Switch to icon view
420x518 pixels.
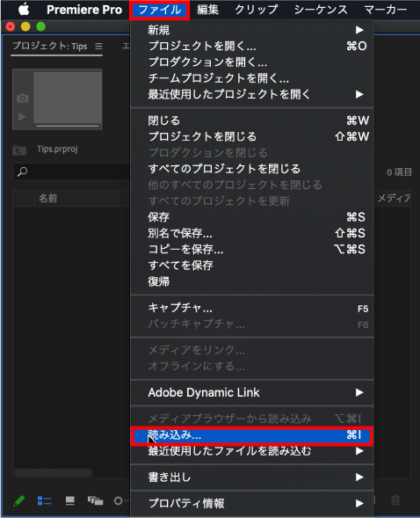click(x=70, y=500)
